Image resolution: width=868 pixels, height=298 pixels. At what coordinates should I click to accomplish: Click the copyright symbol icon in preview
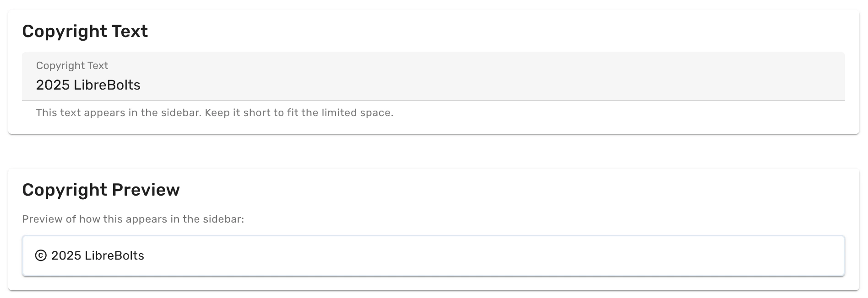(x=41, y=255)
